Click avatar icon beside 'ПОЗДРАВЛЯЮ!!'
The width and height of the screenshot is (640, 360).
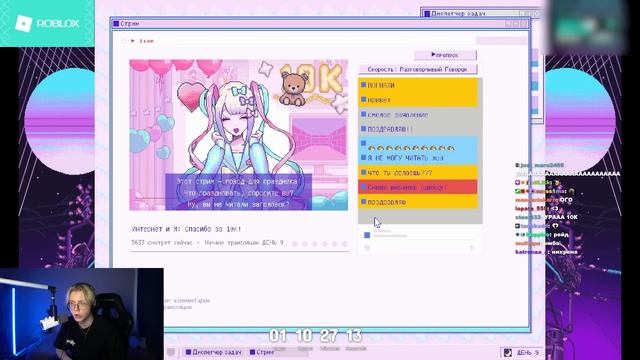point(363,129)
